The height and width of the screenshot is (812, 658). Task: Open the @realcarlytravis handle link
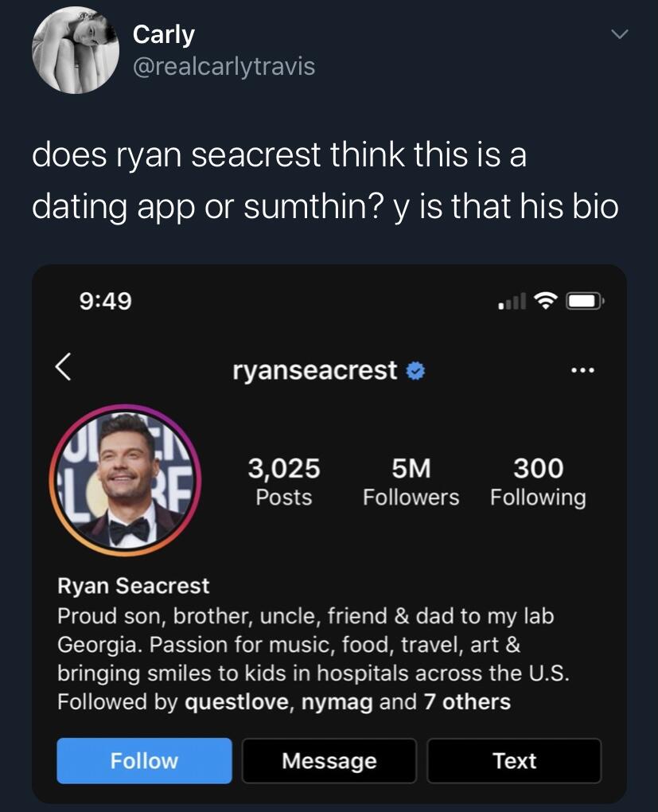coord(224,66)
